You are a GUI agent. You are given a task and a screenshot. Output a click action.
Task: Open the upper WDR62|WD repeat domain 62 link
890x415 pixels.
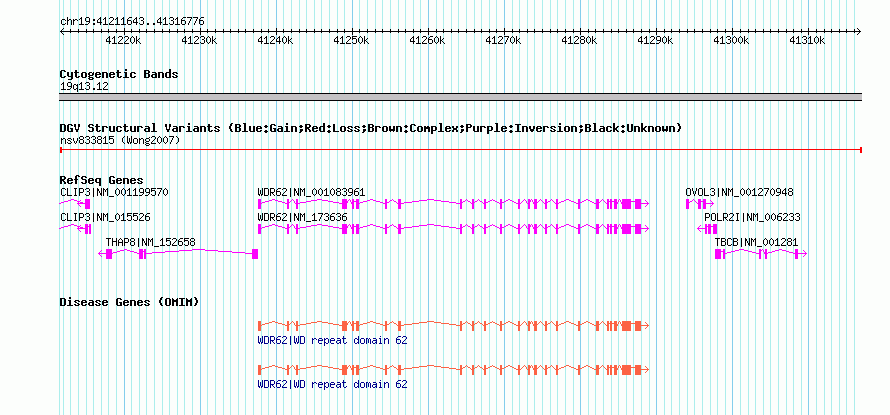[x=333, y=341]
